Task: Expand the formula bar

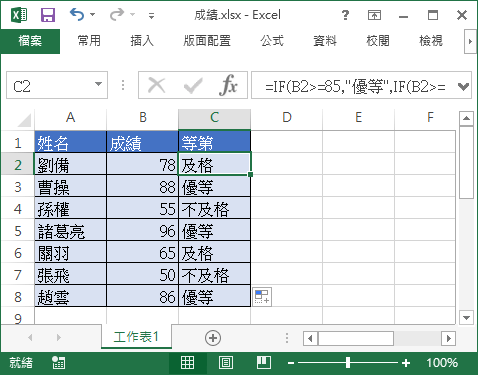Action: tap(463, 86)
